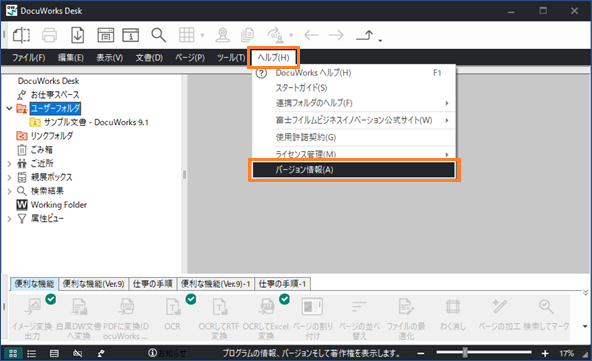Click the split view icon in toolbar
This screenshot has width=592, height=361.
(x=22, y=35)
